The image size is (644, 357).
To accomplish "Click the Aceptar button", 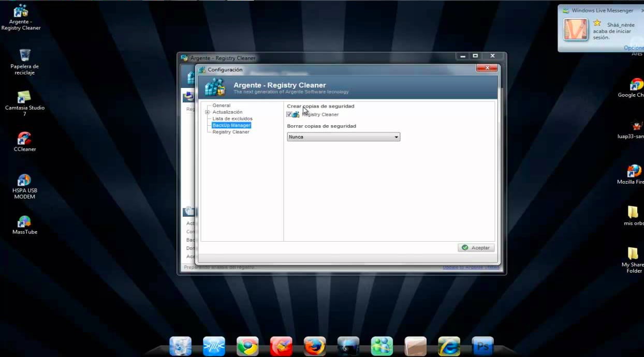I will (x=476, y=248).
